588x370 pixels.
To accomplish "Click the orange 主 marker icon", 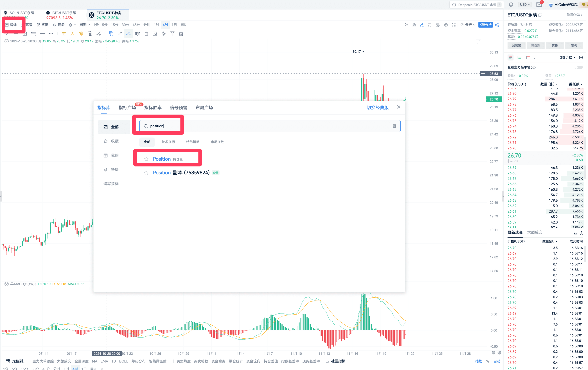I will click(x=63, y=33).
